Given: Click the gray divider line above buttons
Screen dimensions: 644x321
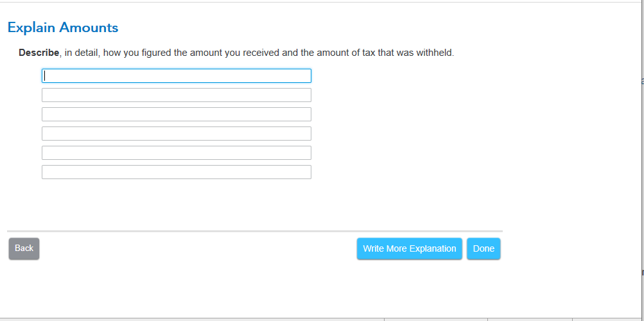Looking at the screenshot, I should pos(255,231).
